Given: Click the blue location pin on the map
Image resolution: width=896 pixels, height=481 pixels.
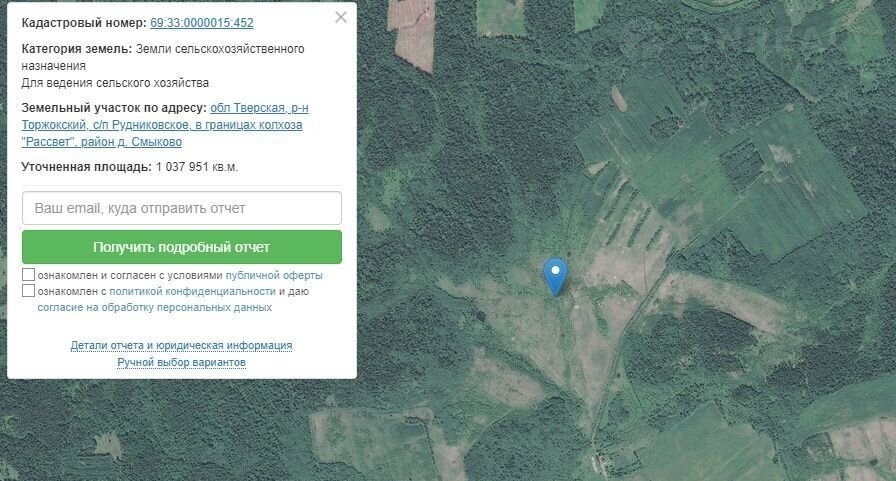Looking at the screenshot, I should (555, 276).
